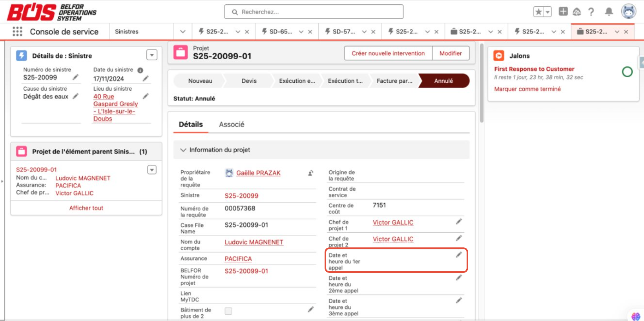Edit the Cause du sinistre field
Image resolution: width=644 pixels, height=321 pixels.
(x=76, y=96)
